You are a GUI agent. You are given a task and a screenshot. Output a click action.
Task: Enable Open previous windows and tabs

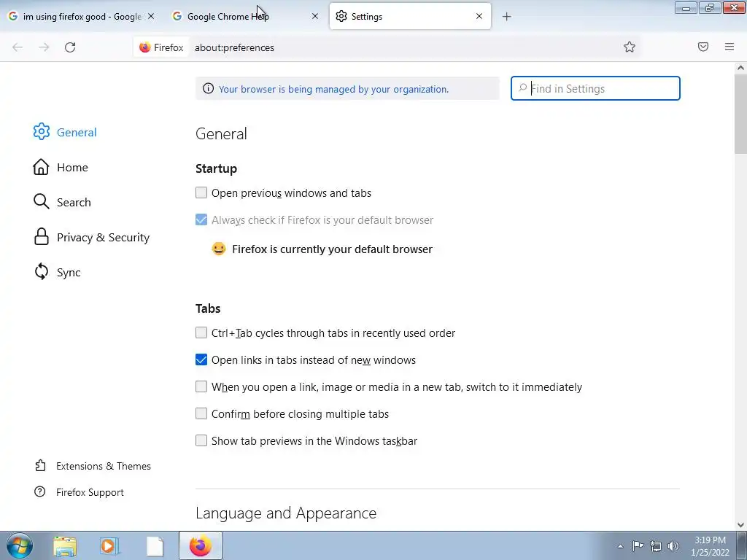(201, 192)
